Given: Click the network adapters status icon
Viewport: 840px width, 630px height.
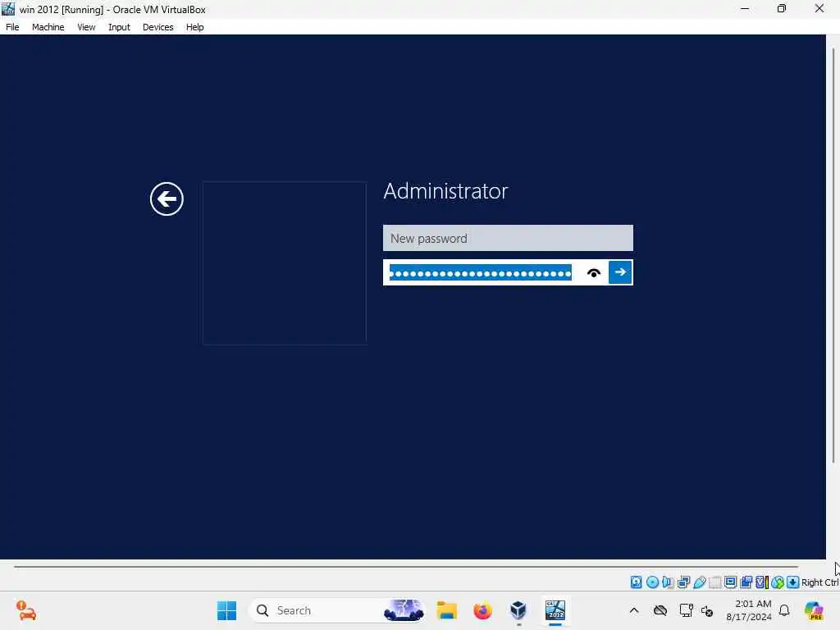Looking at the screenshot, I should [x=683, y=582].
